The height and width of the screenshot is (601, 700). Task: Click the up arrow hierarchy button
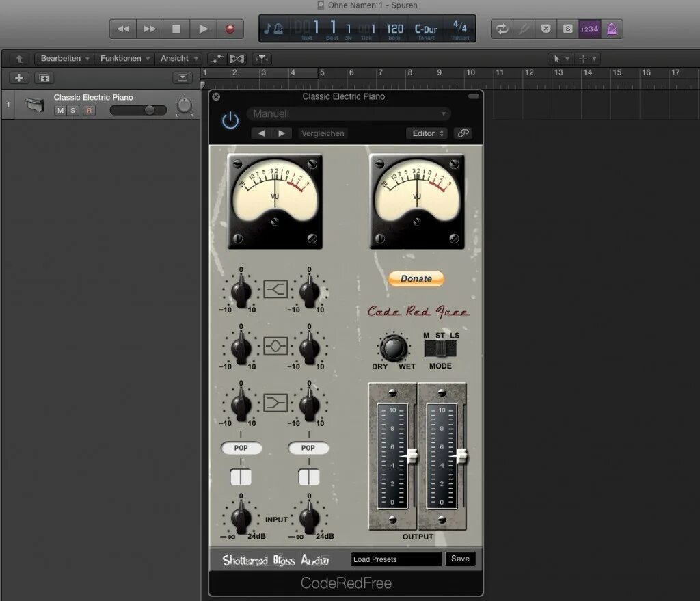19,59
